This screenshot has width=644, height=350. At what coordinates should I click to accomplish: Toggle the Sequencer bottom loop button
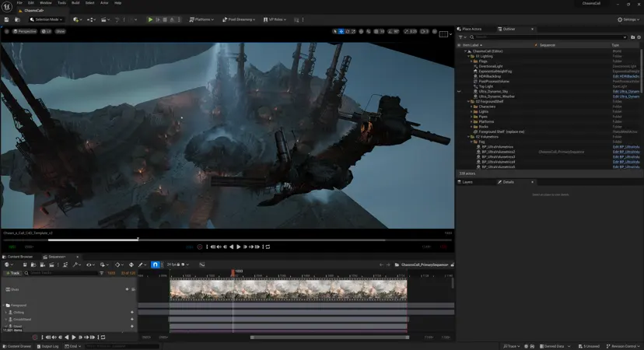coord(103,338)
